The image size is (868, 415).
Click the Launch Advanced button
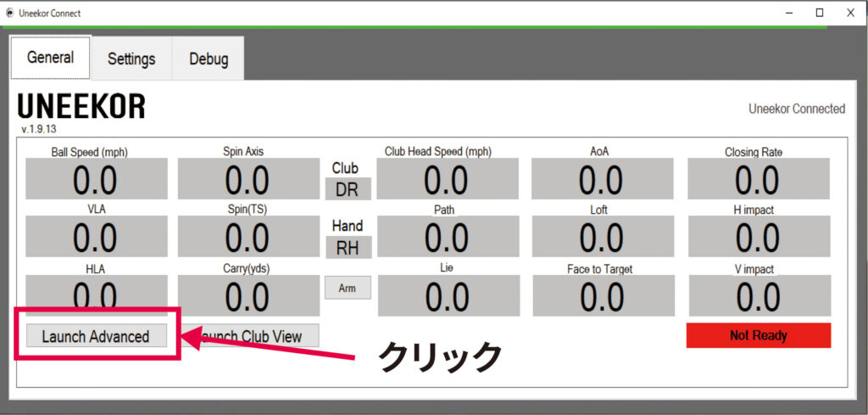pos(97,336)
